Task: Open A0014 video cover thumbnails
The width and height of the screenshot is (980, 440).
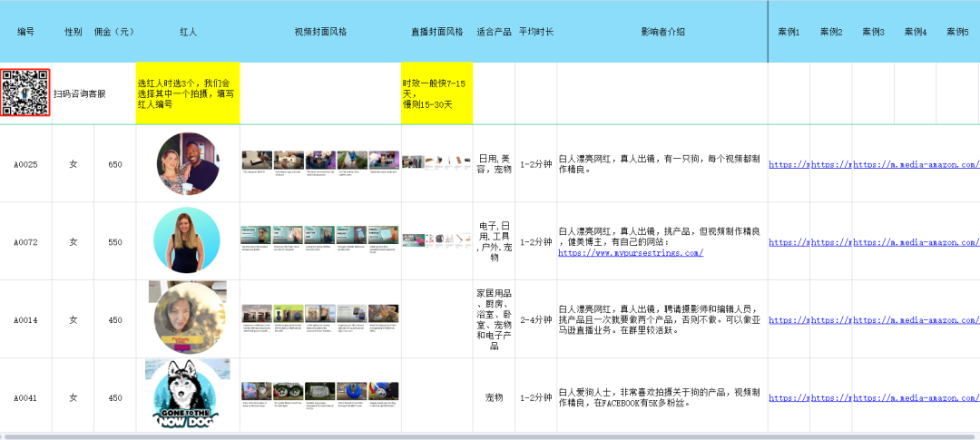Action: (x=320, y=318)
